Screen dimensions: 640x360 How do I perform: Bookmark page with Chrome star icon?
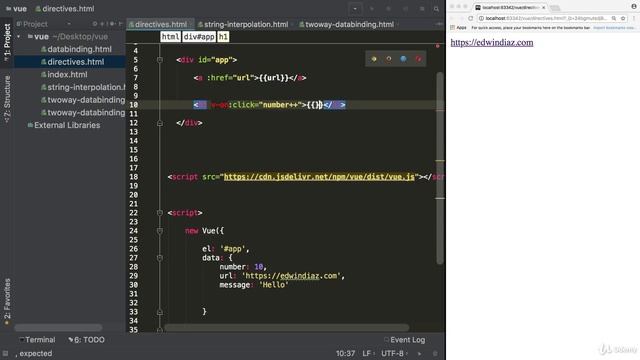[623, 18]
